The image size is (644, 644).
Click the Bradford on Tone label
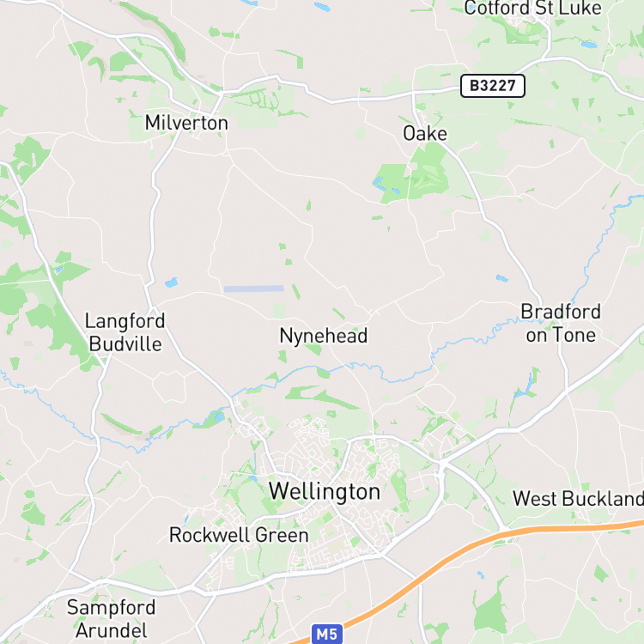tap(561, 323)
